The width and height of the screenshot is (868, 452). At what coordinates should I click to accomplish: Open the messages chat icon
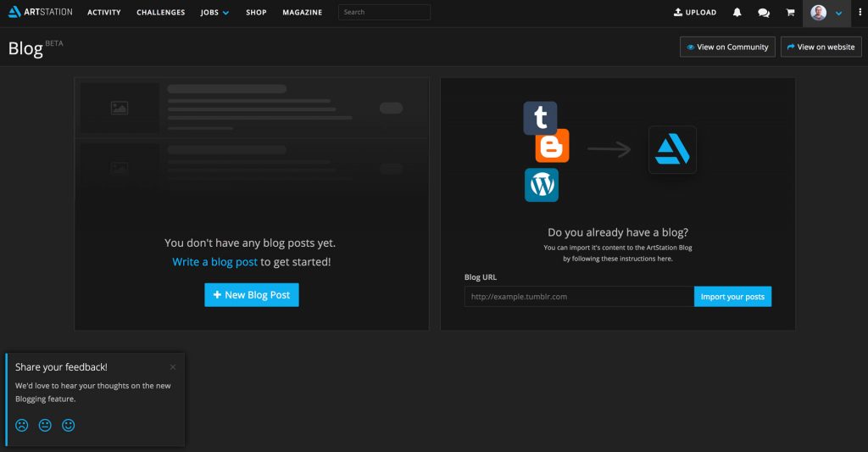pyautogui.click(x=764, y=12)
